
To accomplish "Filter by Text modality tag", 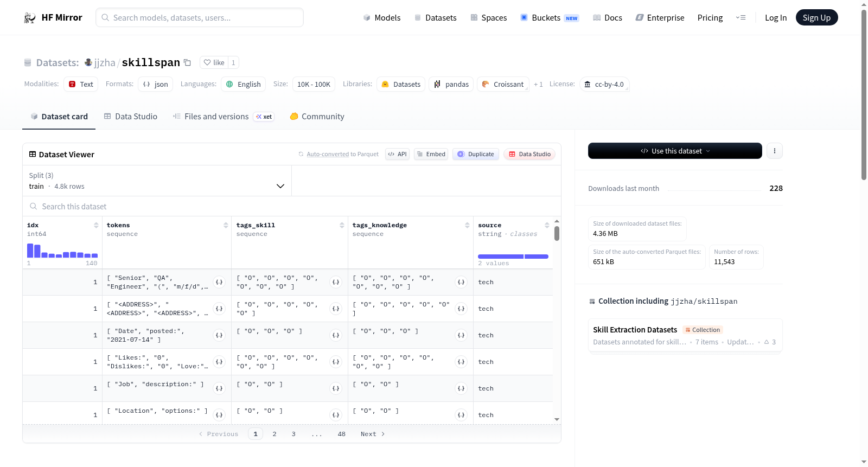I will pyautogui.click(x=81, y=84).
